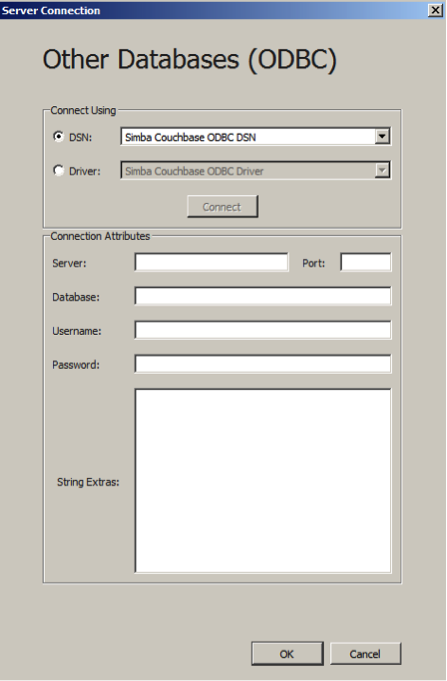
Task: Select the DSN radio button
Action: (x=58, y=136)
